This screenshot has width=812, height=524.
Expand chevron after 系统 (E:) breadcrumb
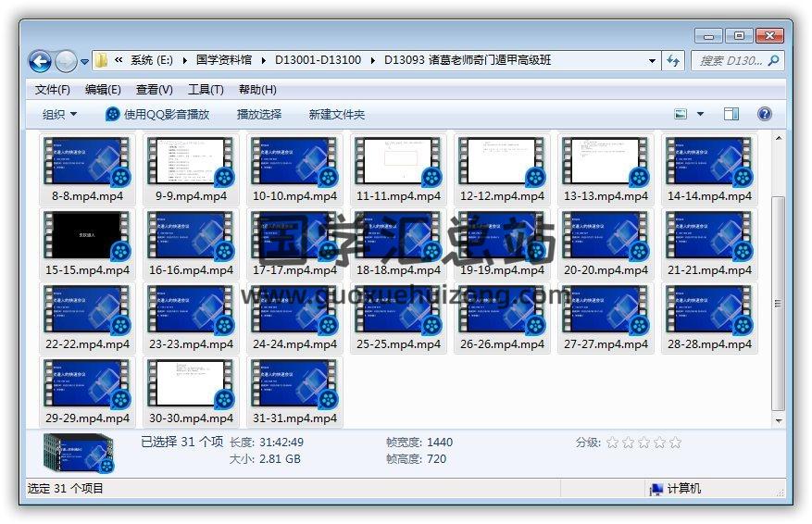185,61
